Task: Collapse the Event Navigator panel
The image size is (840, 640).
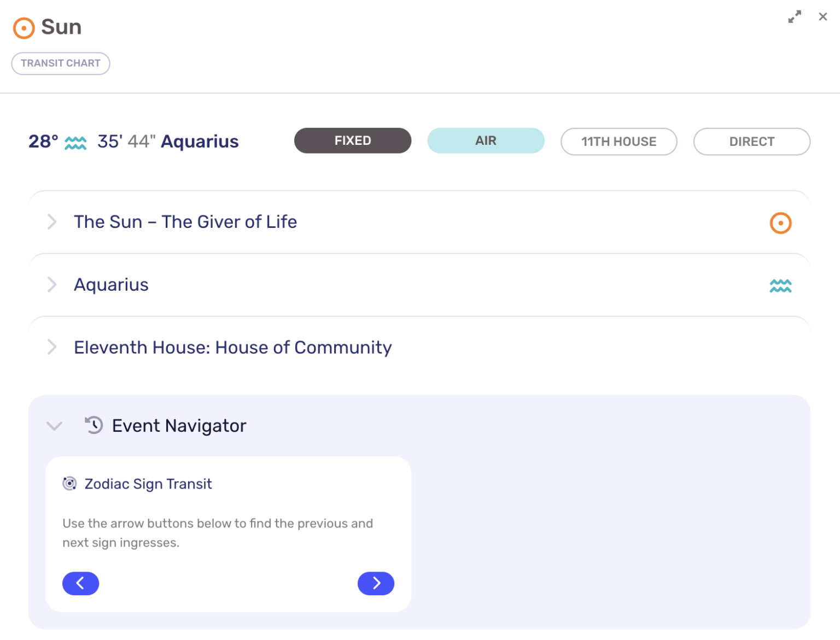Action: 54,426
